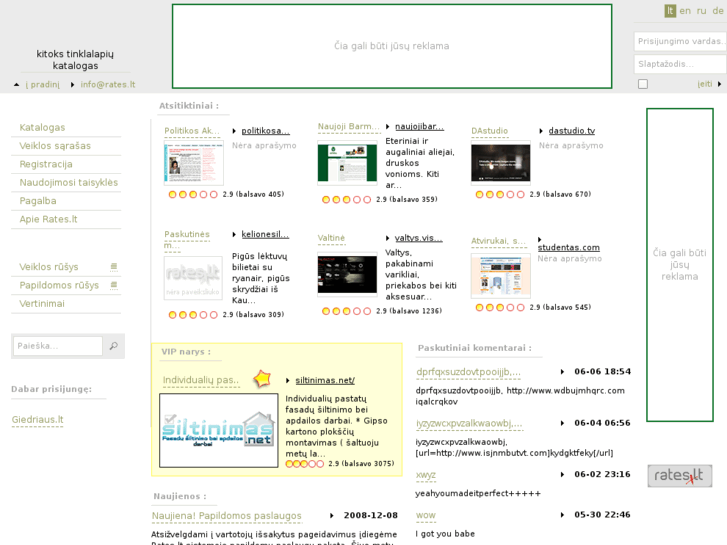Image resolution: width=727 pixels, height=545 pixels.
Task: Open news Naujiena! Papildomos paslaugos
Action: pos(227,516)
